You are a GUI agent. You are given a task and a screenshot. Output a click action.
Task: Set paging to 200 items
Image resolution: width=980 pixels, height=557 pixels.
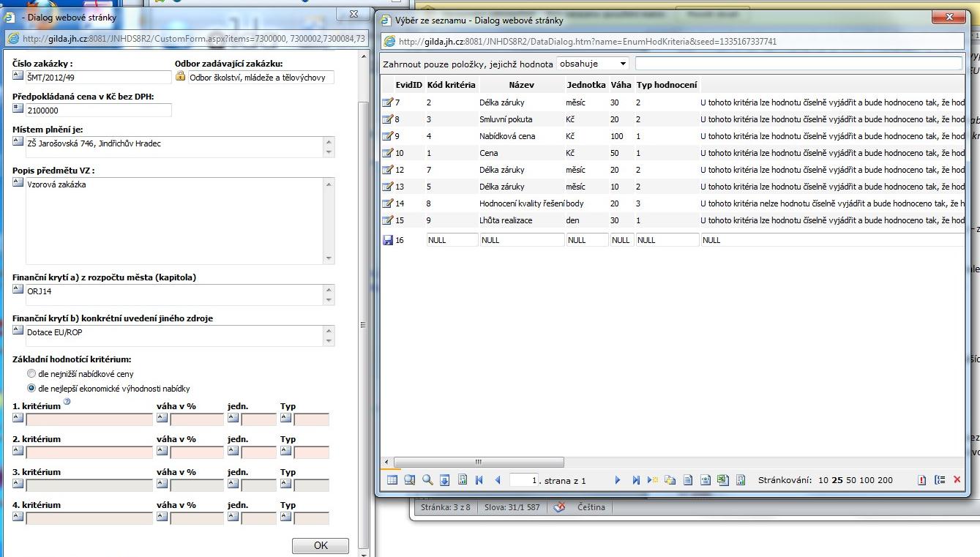pos(886,480)
